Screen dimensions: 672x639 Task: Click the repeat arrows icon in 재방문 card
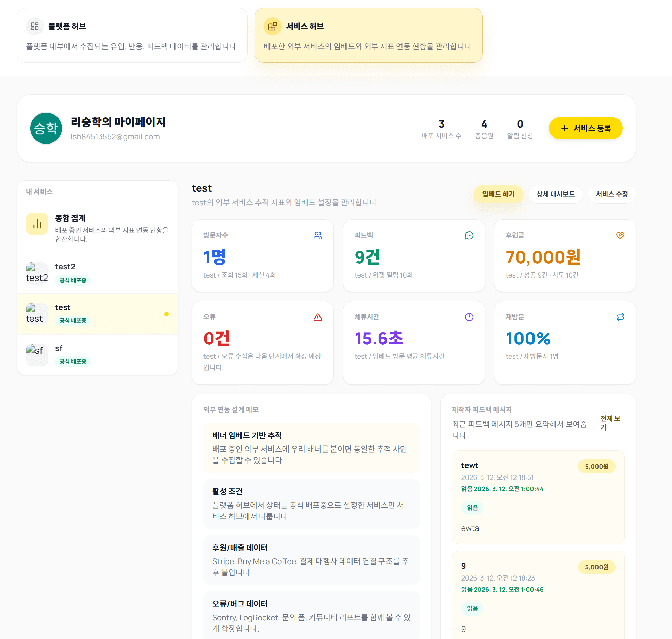point(620,317)
